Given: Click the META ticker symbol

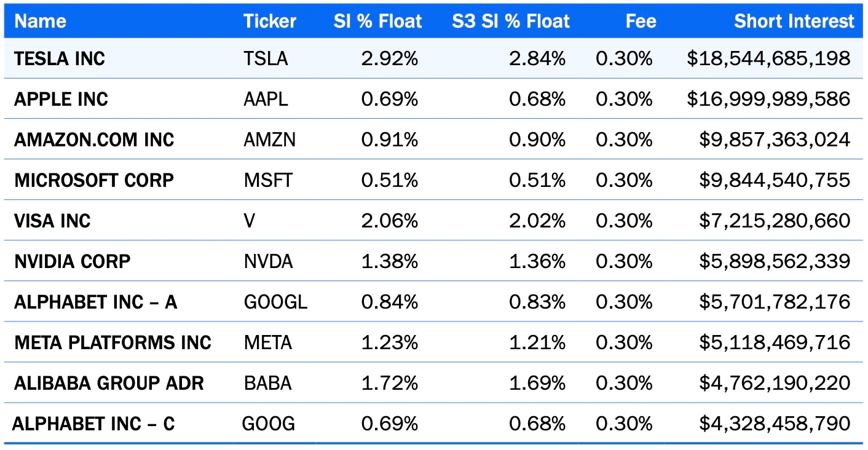Looking at the screenshot, I should pyautogui.click(x=267, y=342).
